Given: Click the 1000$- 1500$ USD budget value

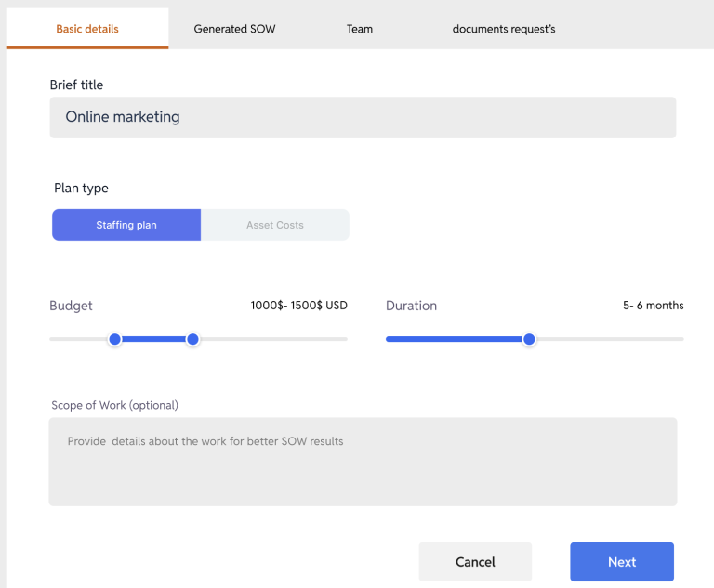Looking at the screenshot, I should (x=298, y=306).
